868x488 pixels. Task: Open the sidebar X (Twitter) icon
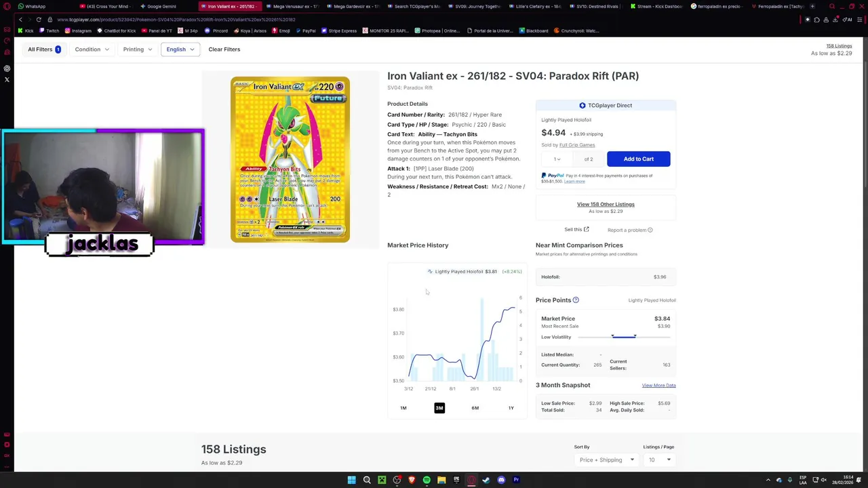tap(7, 79)
